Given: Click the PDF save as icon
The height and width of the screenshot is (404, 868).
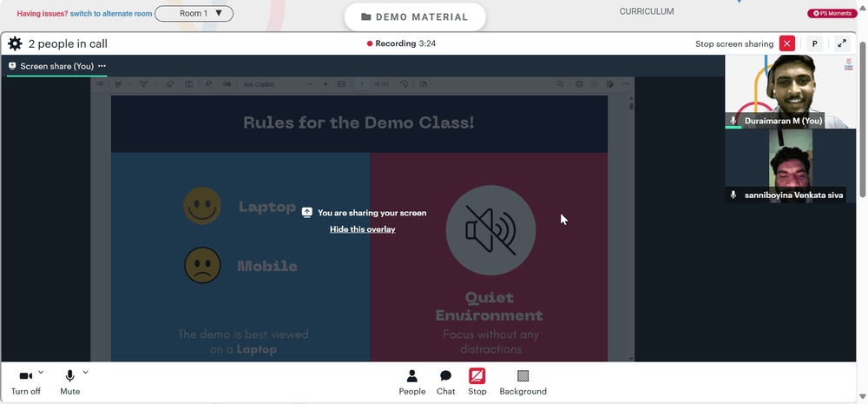Looking at the screenshot, I should click(x=609, y=84).
